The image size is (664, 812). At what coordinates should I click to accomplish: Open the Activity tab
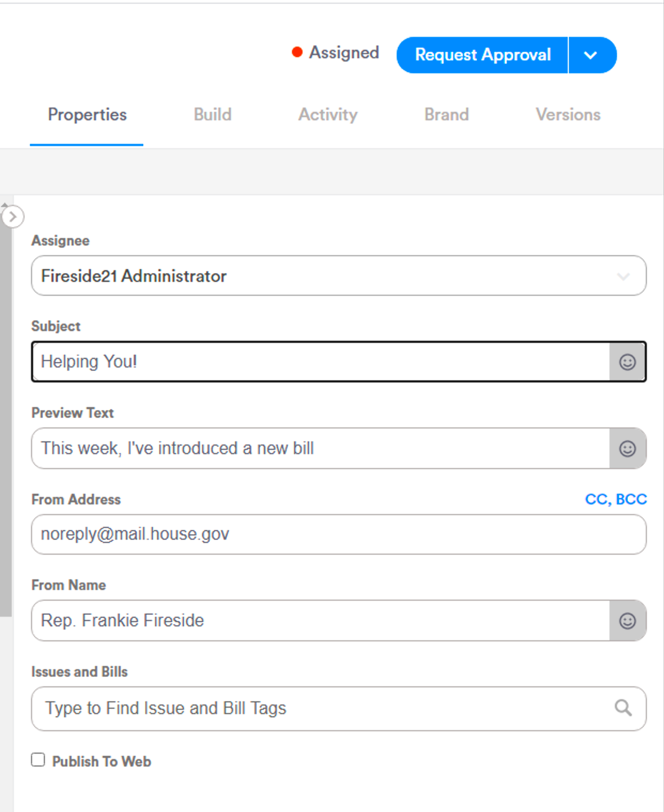coord(328,114)
